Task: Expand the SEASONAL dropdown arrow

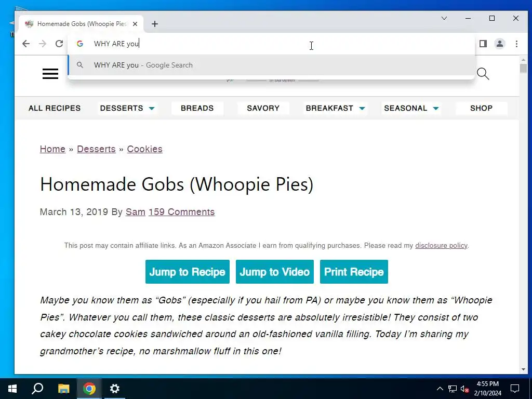Action: pyautogui.click(x=436, y=109)
